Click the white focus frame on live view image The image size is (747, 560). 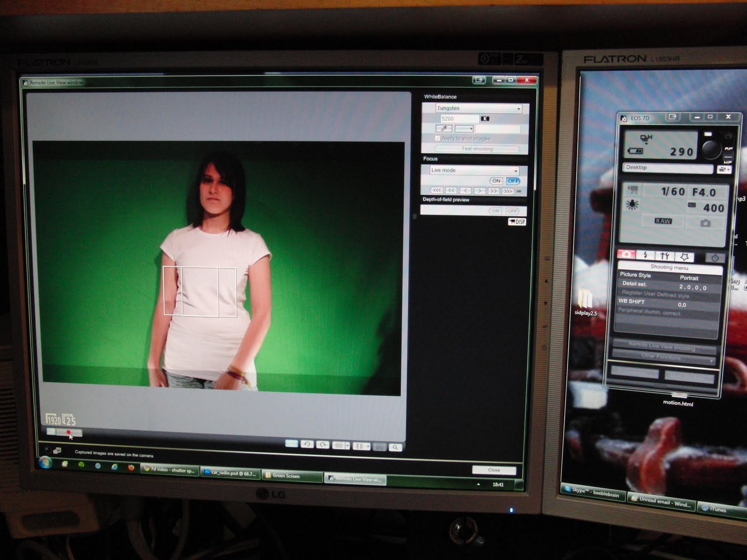pyautogui.click(x=200, y=292)
